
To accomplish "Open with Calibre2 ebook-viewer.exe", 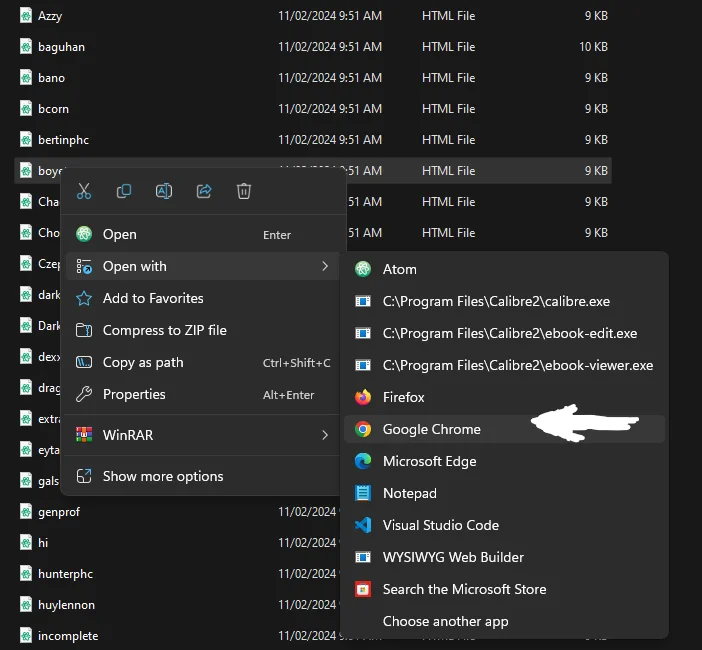I will click(505, 365).
